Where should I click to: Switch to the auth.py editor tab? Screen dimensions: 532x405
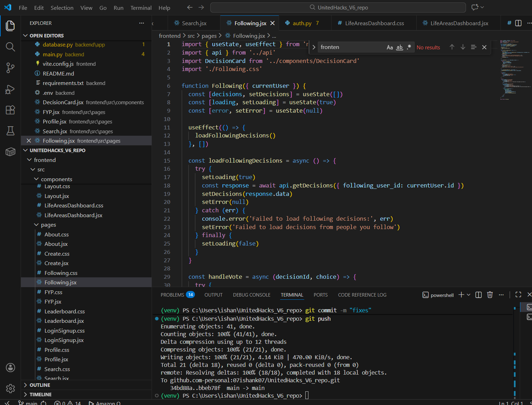302,23
